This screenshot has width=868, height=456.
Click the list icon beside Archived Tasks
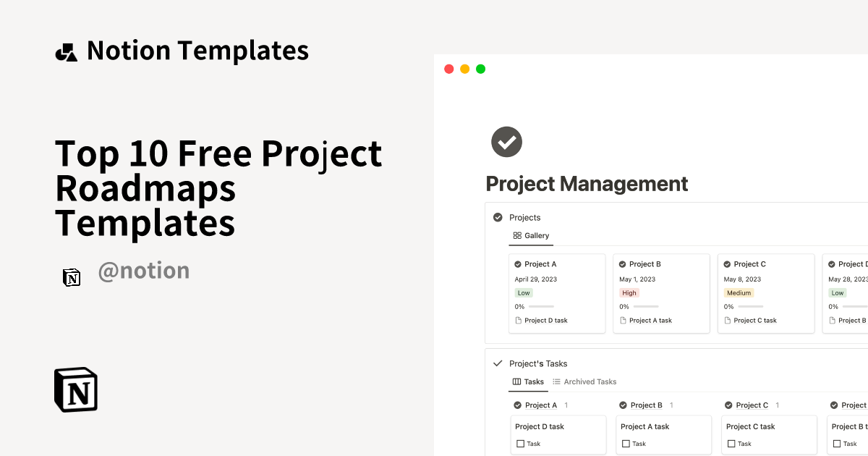(x=556, y=381)
